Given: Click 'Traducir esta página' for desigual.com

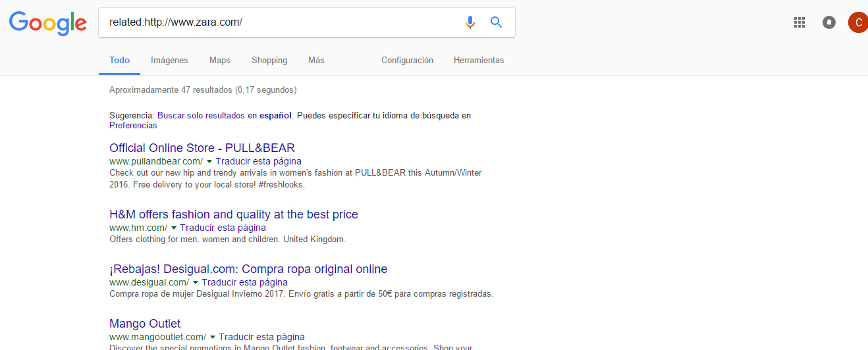Looking at the screenshot, I should coord(244,282).
